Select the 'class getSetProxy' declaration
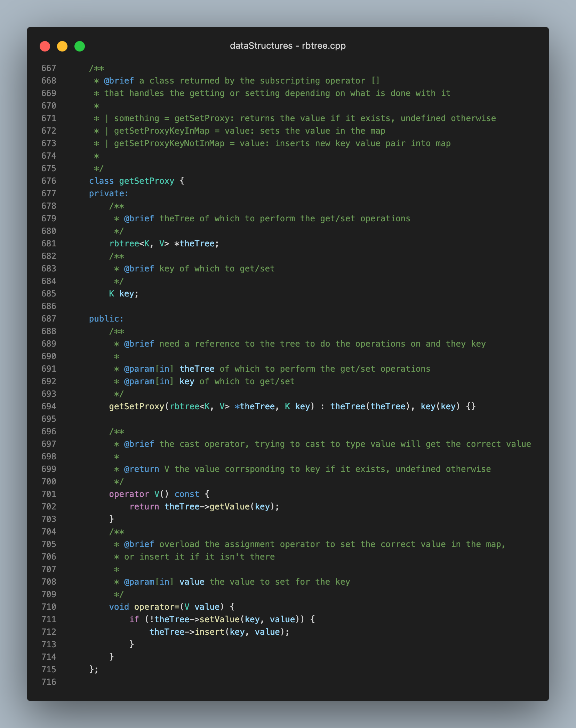This screenshot has width=576, height=728. [136, 181]
